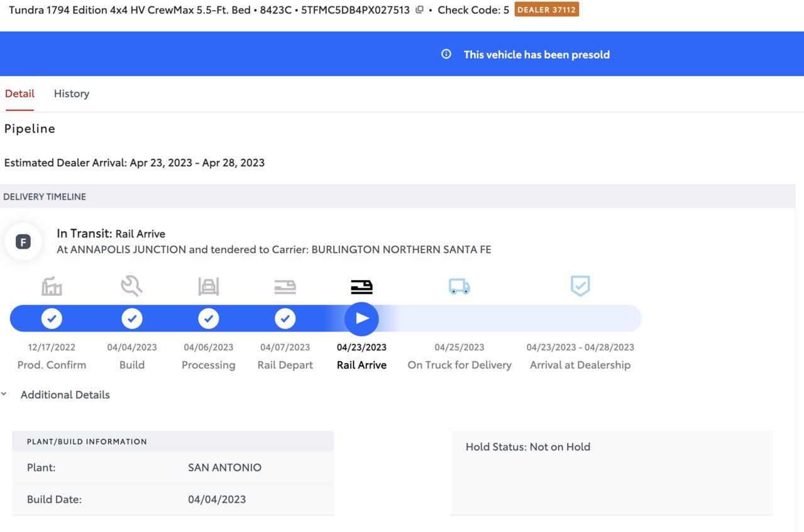Copy the VIN using the copy icon
Image resolution: width=804 pixels, height=532 pixels.
pos(419,10)
